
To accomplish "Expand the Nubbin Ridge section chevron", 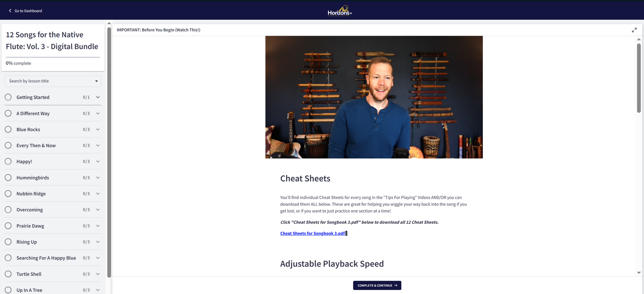I will (x=98, y=194).
